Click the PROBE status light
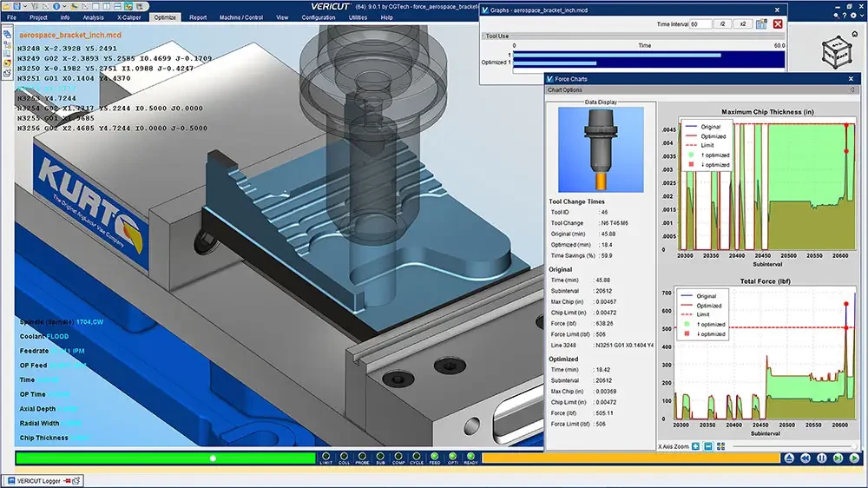Screen dimensions: 868x488 tap(362, 458)
